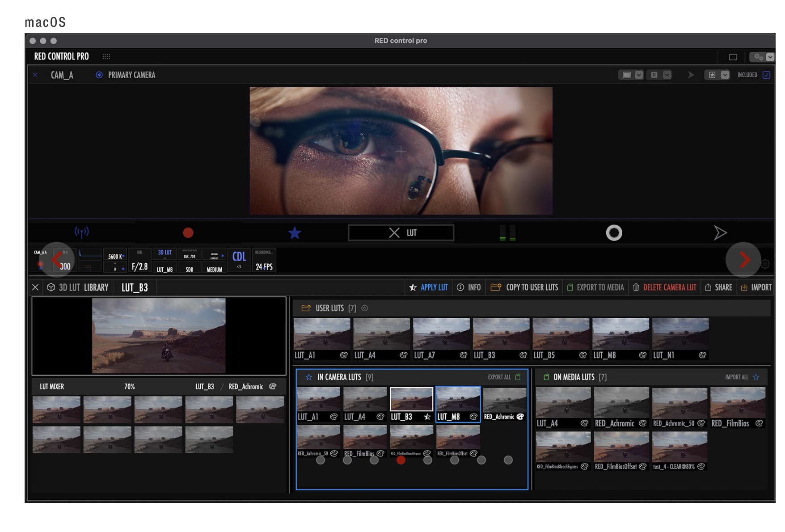Click DELETE CAMERA LUT button
The height and width of the screenshot is (532, 785).
664,287
